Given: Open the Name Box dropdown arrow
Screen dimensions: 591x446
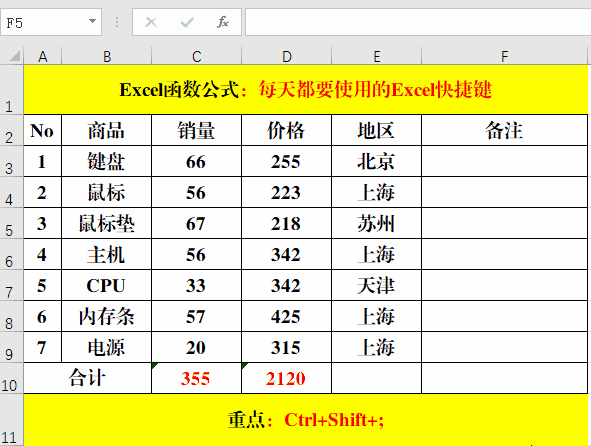Looking at the screenshot, I should 92,21.
